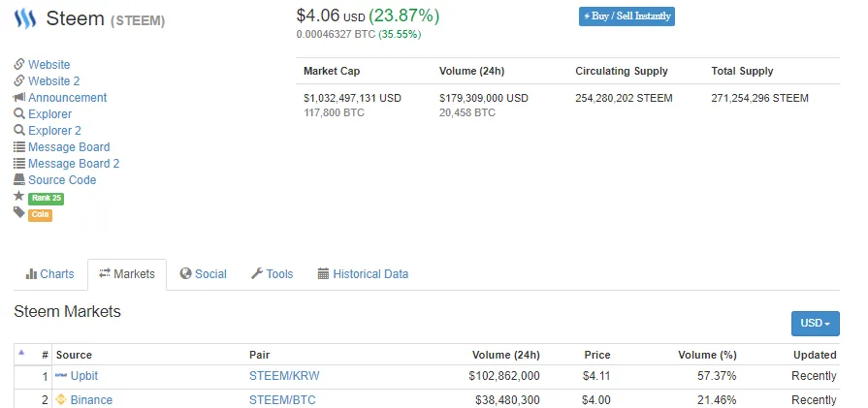868x408 pixels.
Task: Click the orange Coin tag badge
Action: click(40, 214)
